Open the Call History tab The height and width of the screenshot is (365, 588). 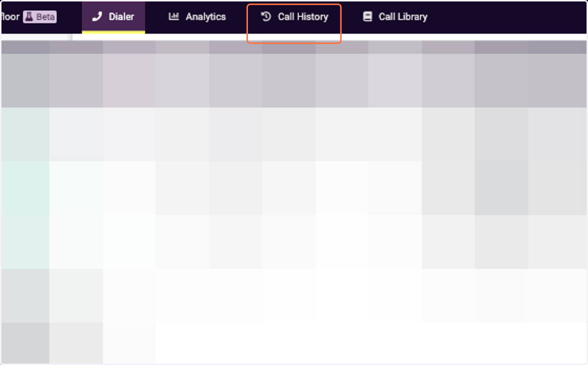(x=294, y=17)
